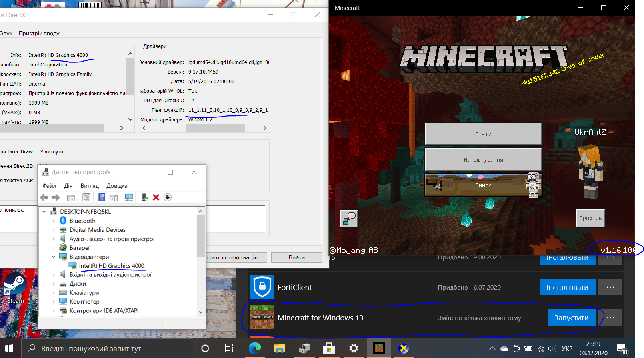The height and width of the screenshot is (358, 644).
Task: Expand the Клавіатури node
Action: pos(54,293)
